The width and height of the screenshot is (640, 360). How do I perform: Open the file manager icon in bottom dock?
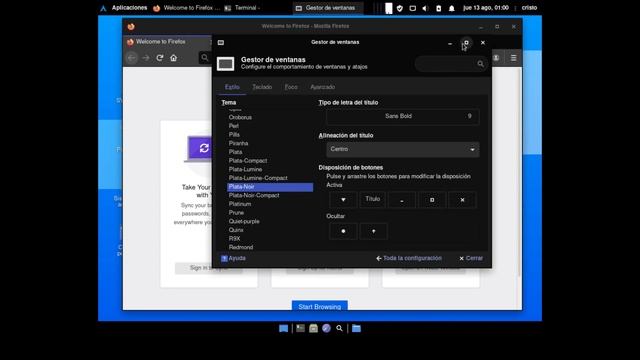(x=313, y=328)
